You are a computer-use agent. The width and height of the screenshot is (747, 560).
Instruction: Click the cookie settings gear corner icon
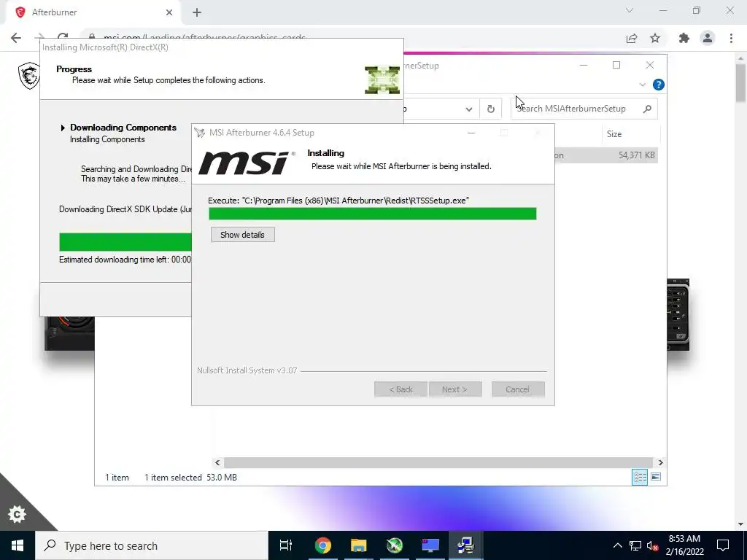(18, 514)
